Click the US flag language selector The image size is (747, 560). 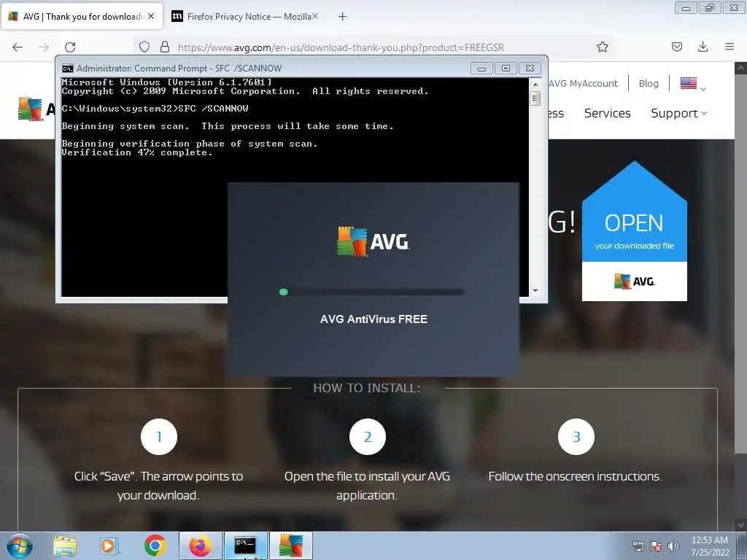(689, 83)
